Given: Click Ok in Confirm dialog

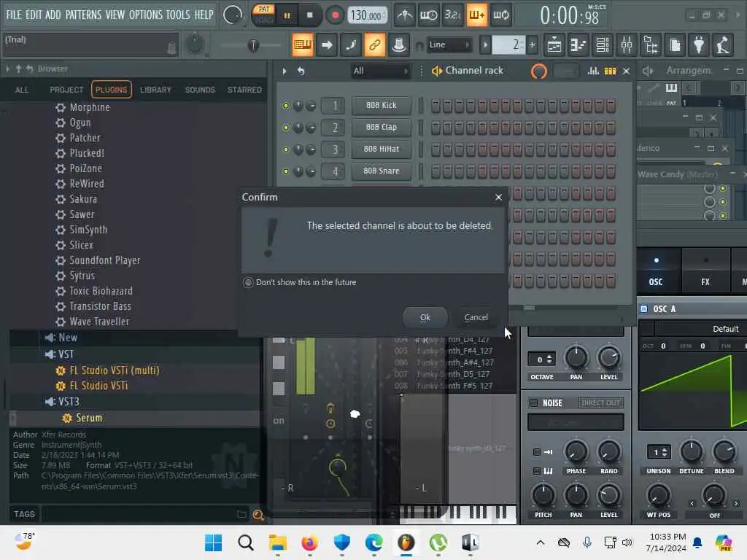Looking at the screenshot, I should tap(425, 317).
